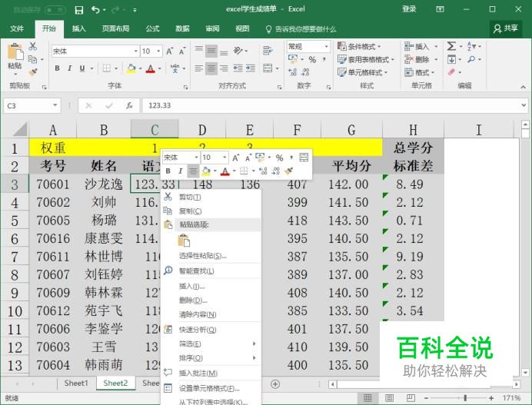532x405 pixels.
Task: Open 条件格式 conditional formatting menu
Action: (x=359, y=46)
